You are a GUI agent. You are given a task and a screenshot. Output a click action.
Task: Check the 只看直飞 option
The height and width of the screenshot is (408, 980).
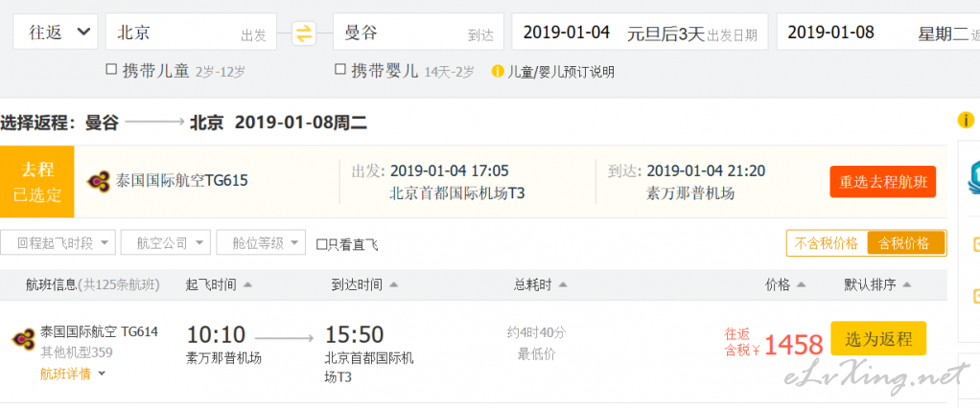point(322,244)
